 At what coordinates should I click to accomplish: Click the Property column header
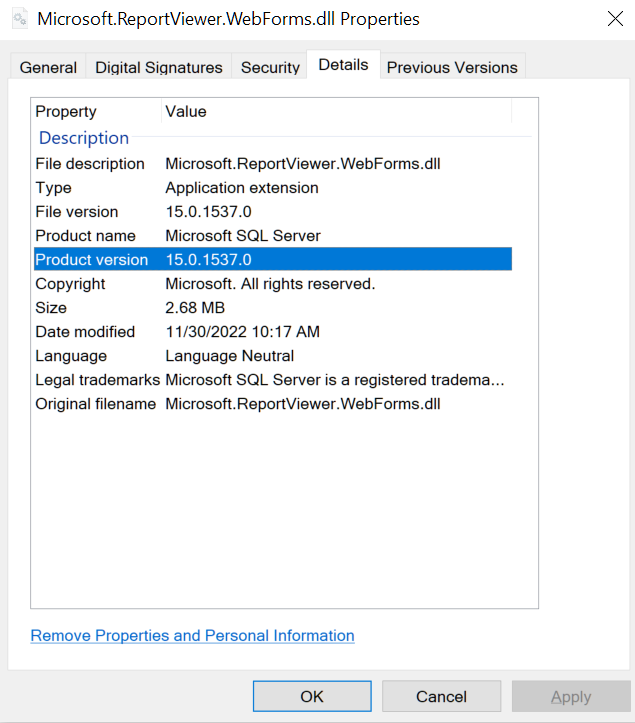97,111
